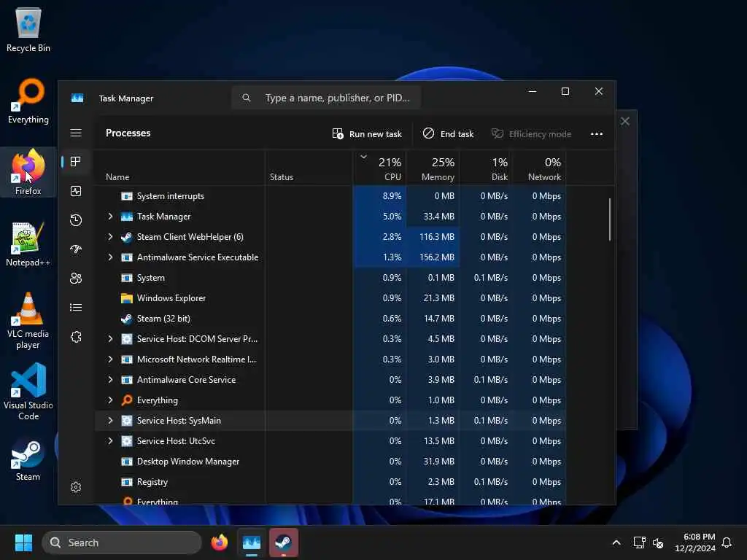This screenshot has width=747, height=560.
Task: Click End task button
Action: click(x=449, y=134)
